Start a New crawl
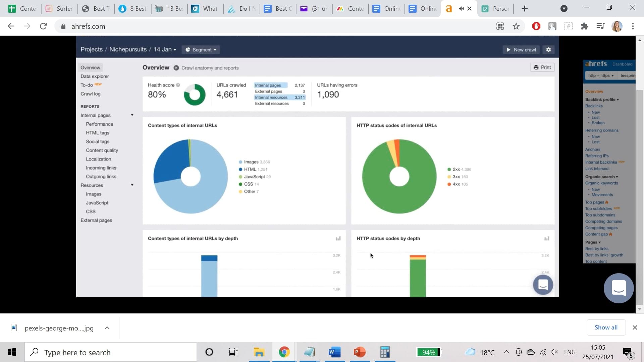 [x=521, y=50]
